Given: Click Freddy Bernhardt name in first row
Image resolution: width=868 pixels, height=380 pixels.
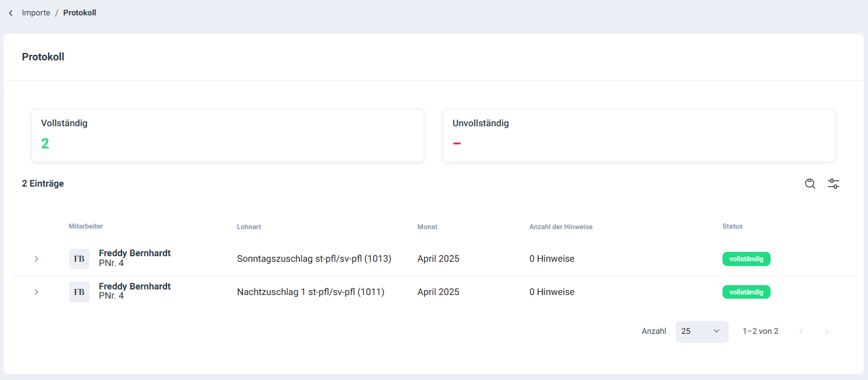Looking at the screenshot, I should pyautogui.click(x=134, y=253).
